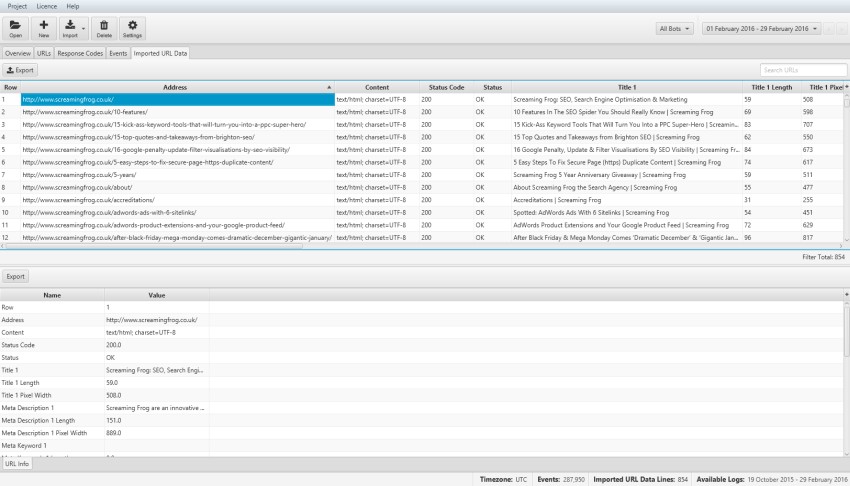
Task: Open the All Bots dropdown
Action: click(x=674, y=29)
